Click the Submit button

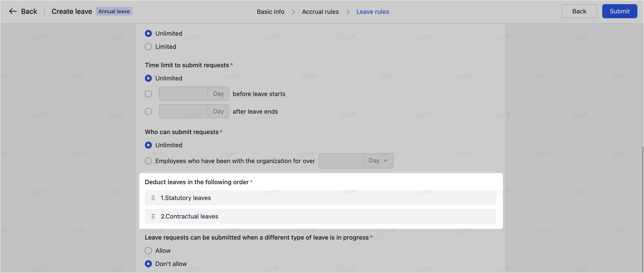tap(619, 11)
